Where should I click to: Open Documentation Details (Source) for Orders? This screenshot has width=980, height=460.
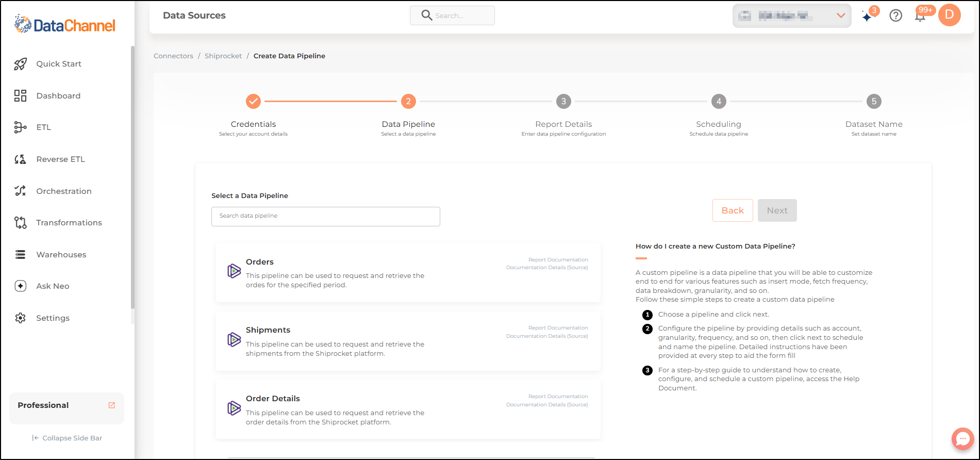point(547,267)
